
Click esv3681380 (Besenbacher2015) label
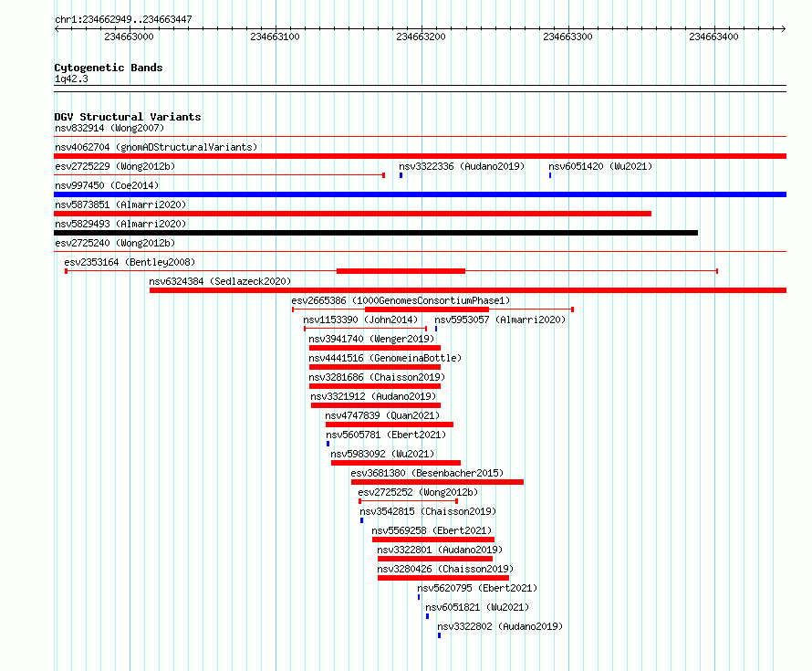(x=427, y=473)
